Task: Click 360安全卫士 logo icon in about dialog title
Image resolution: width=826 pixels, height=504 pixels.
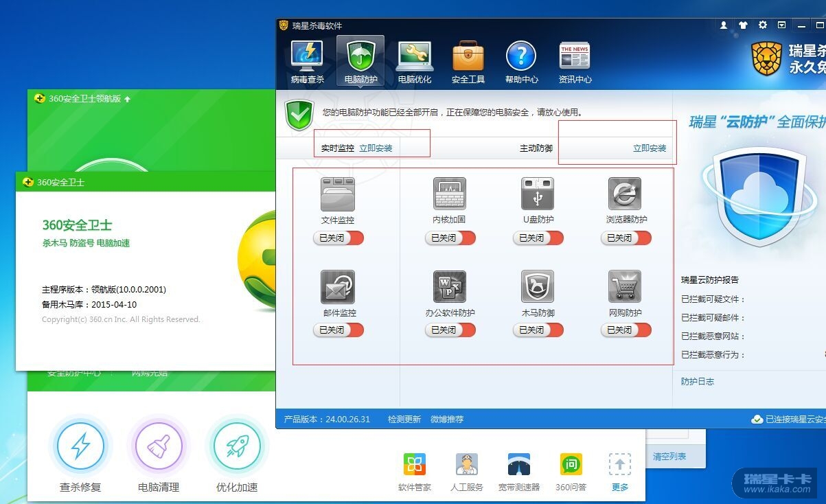Action: 28,182
